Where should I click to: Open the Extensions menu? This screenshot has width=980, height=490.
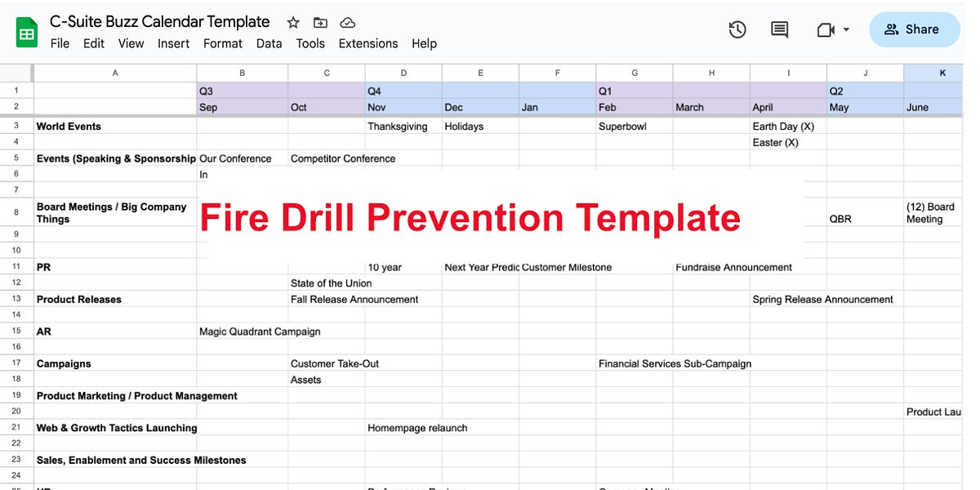367,43
